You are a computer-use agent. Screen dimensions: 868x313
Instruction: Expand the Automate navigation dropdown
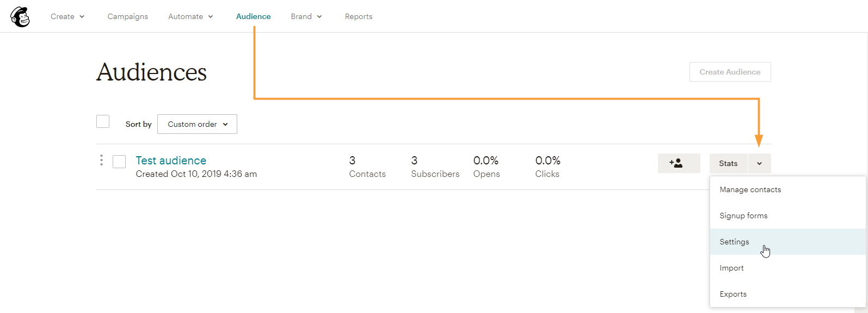click(x=190, y=16)
